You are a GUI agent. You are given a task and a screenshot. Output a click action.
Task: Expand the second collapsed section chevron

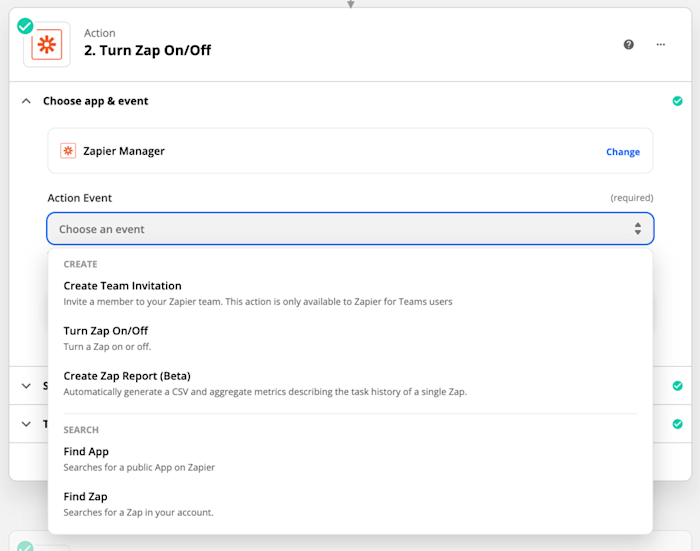(x=26, y=385)
